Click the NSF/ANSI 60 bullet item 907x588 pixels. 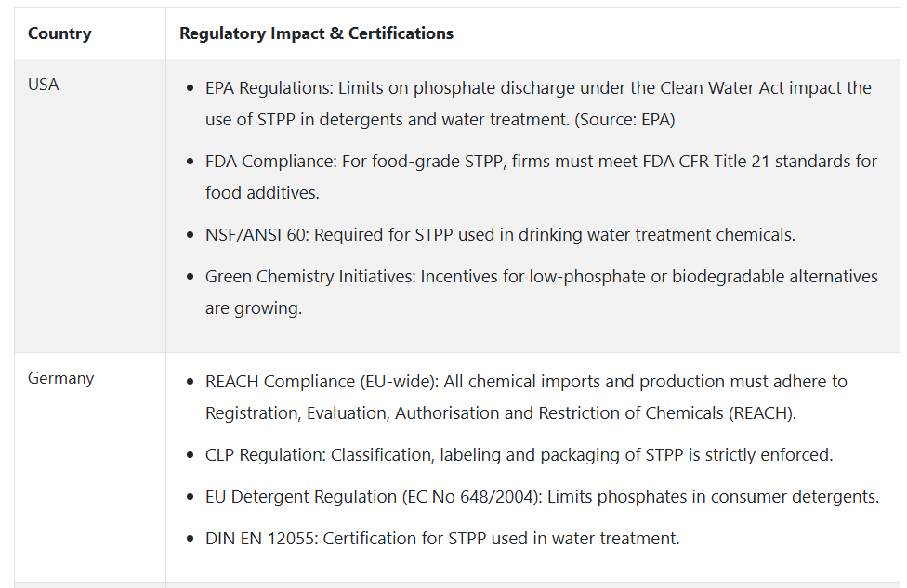click(500, 235)
